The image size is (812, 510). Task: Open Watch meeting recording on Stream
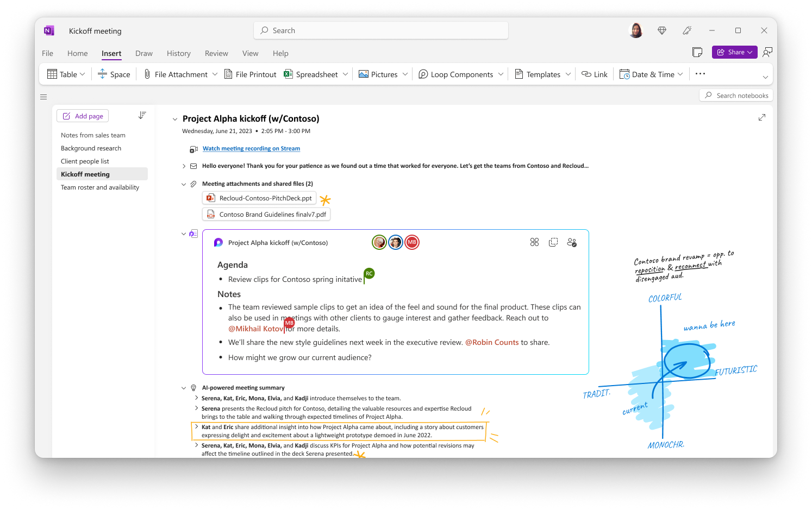[251, 148]
